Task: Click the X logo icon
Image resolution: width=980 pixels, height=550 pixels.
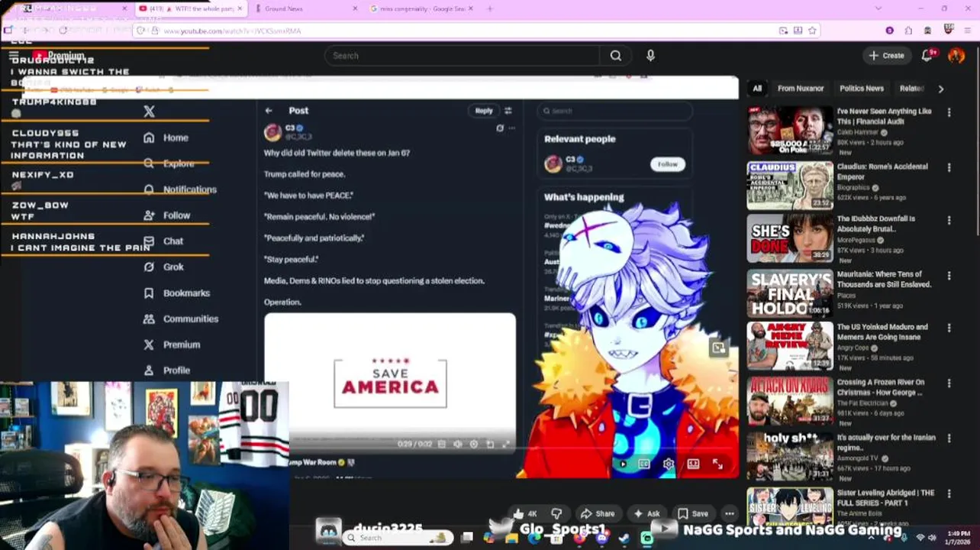Action: [149, 112]
